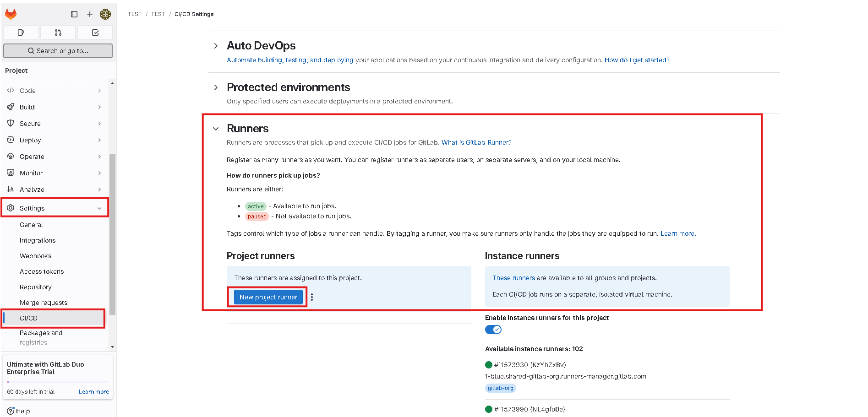This screenshot has height=417, width=868.
Task: Open the Repository settings item
Action: pyautogui.click(x=36, y=287)
